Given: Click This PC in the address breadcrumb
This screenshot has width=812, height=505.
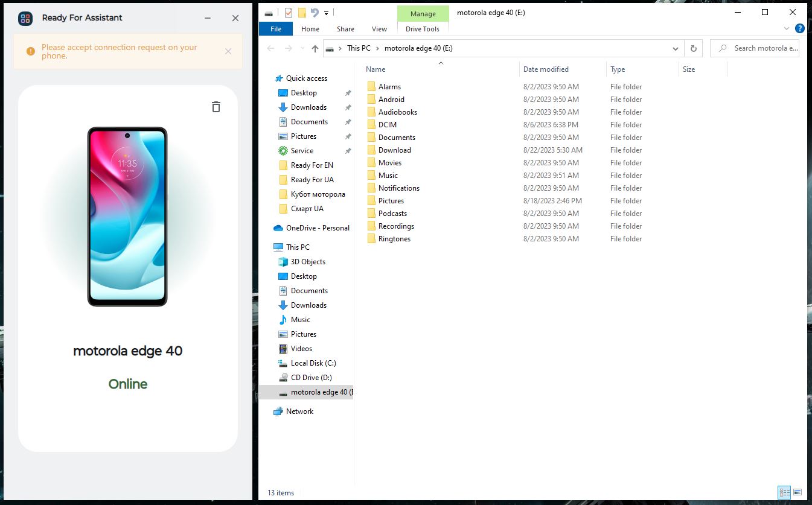Looking at the screenshot, I should [x=359, y=48].
